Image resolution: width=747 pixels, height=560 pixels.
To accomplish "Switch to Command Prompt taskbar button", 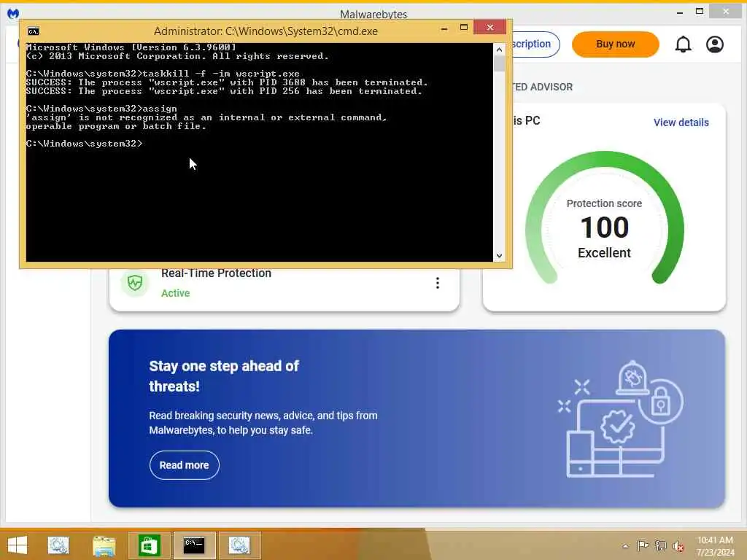I will tap(194, 545).
